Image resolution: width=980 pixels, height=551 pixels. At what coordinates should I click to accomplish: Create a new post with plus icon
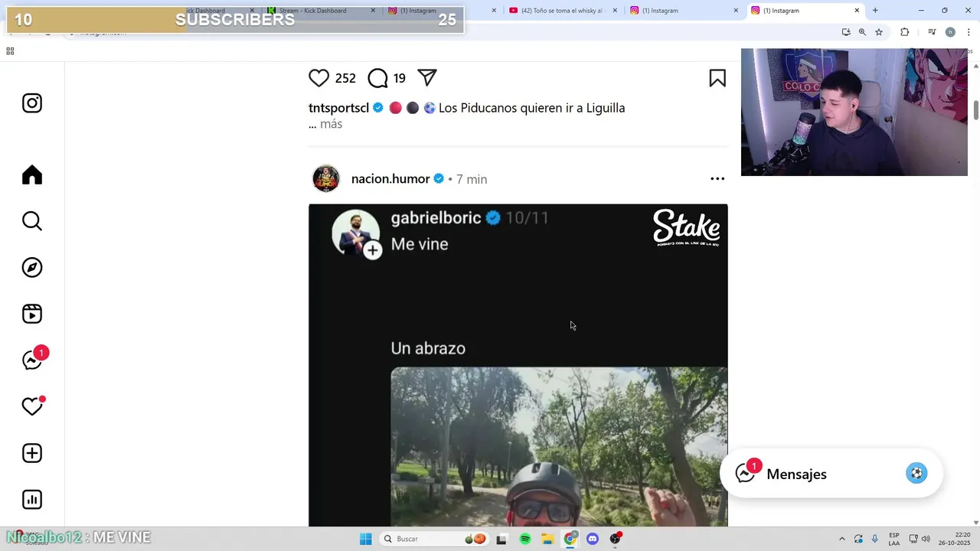pos(32,453)
